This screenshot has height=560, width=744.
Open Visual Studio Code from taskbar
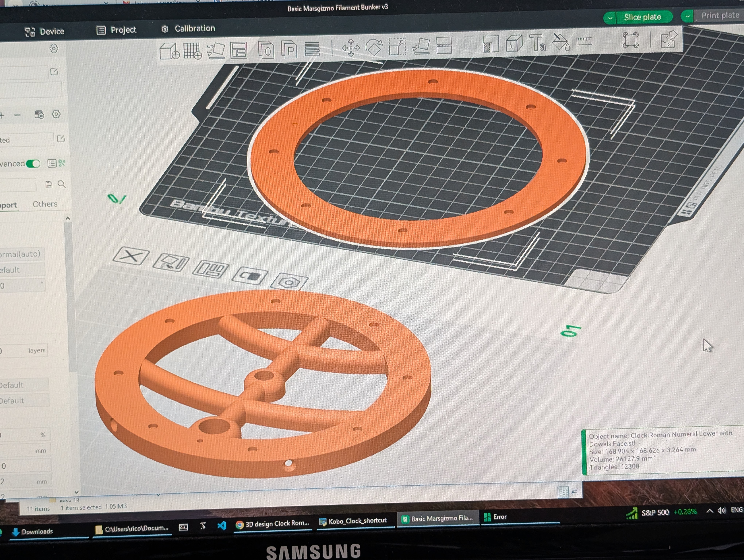point(222,525)
